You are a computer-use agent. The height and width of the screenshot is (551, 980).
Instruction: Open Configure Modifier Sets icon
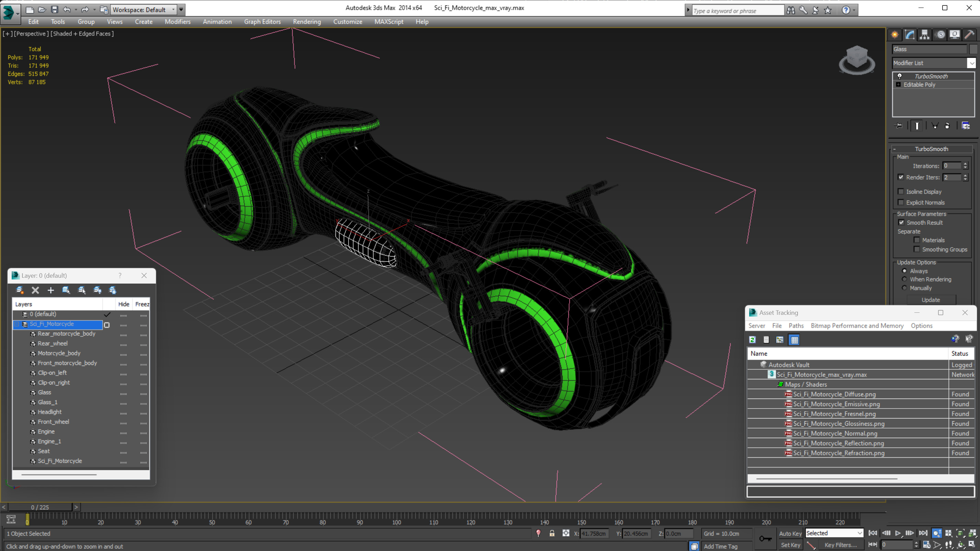[966, 126]
